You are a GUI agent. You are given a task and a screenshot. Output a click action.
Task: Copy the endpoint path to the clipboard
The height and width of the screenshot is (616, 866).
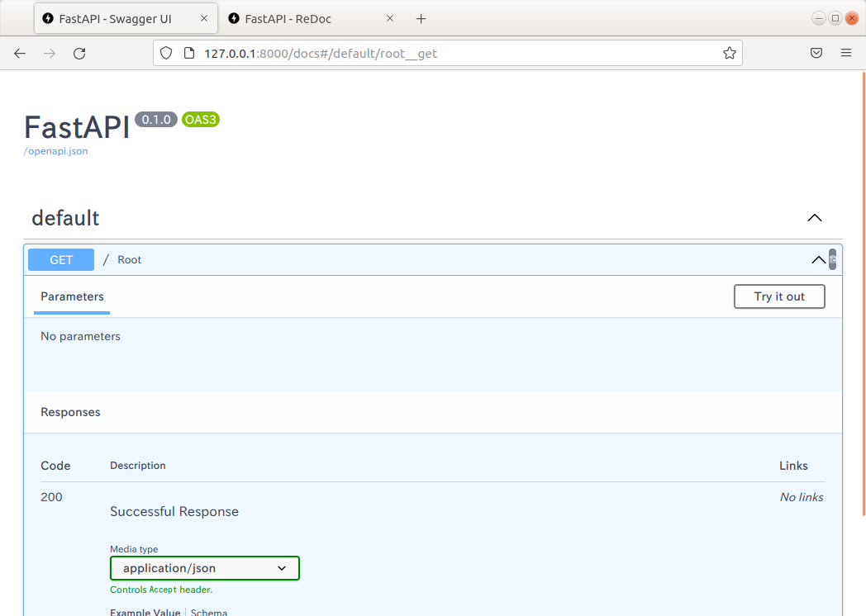click(x=832, y=259)
